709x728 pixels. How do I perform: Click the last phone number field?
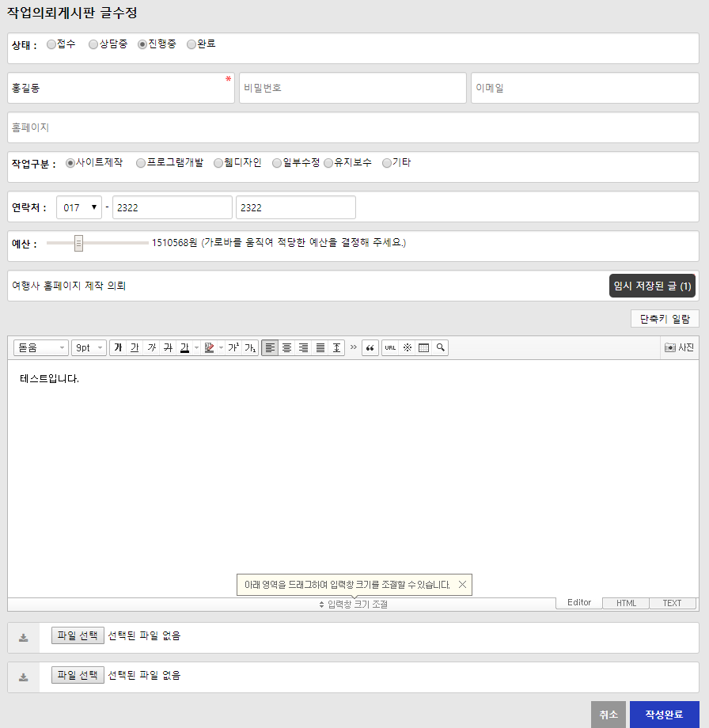click(x=296, y=207)
